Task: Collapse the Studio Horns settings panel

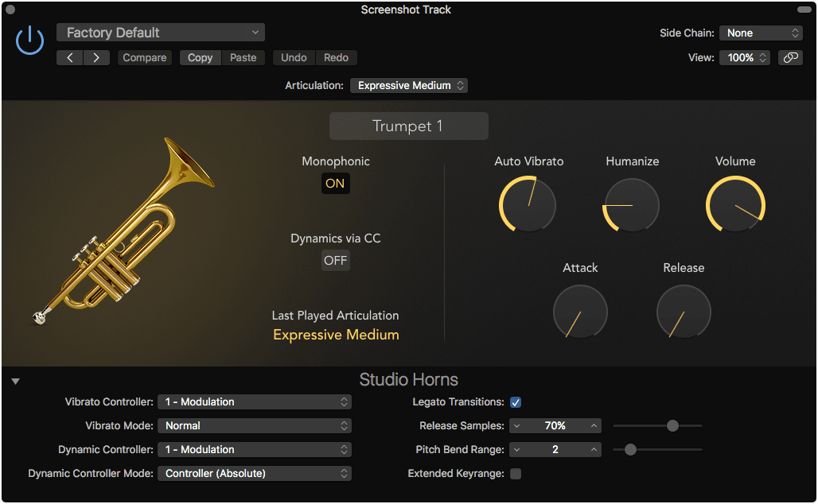Action: coord(14,380)
